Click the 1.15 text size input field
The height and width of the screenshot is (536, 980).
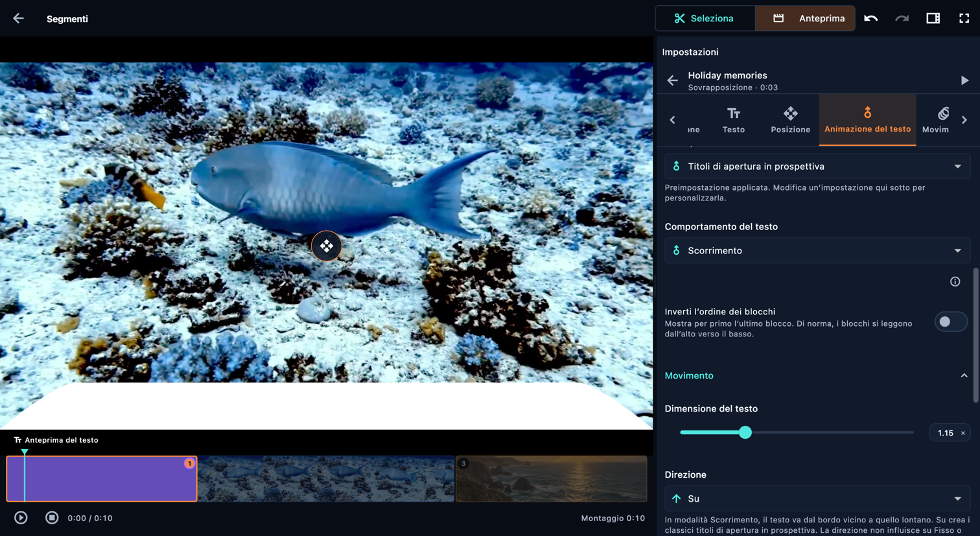point(945,433)
